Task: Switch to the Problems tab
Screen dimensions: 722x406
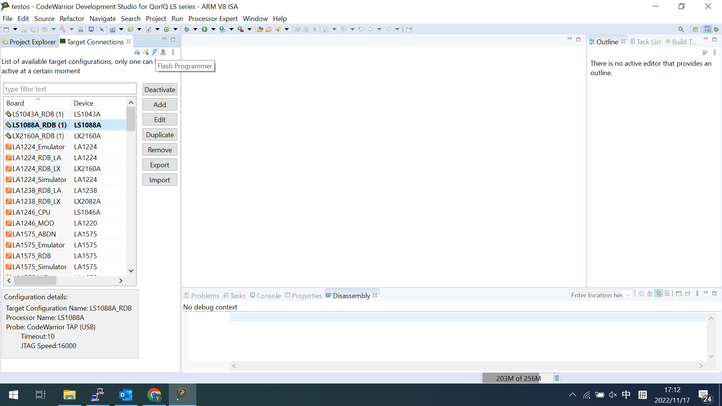Action: coord(201,296)
